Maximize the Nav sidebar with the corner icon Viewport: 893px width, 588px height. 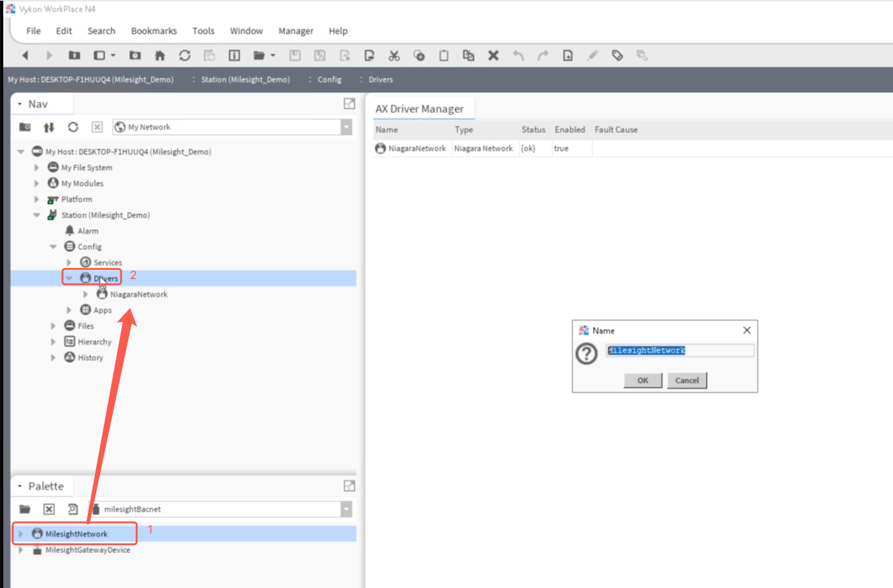click(349, 104)
